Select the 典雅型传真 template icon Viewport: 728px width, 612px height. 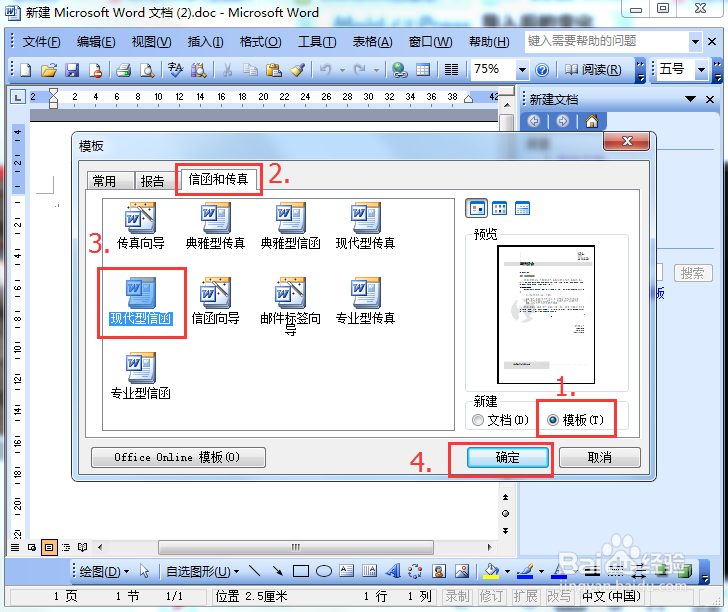215,218
